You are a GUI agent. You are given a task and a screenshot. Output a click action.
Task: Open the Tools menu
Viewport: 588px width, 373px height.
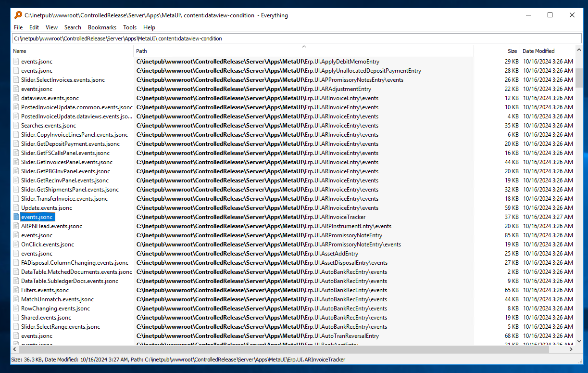click(130, 27)
